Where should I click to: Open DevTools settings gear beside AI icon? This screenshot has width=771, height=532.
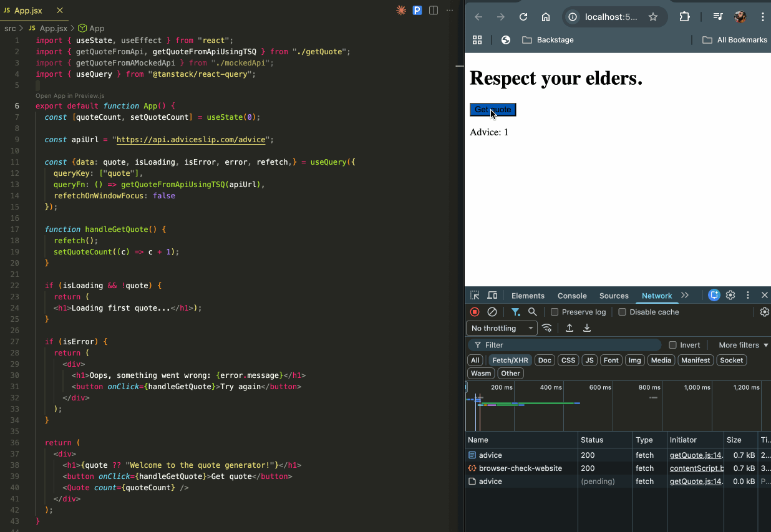730,296
